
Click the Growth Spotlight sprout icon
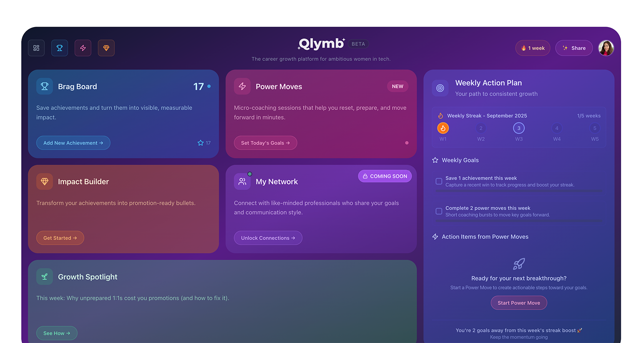[x=45, y=277]
